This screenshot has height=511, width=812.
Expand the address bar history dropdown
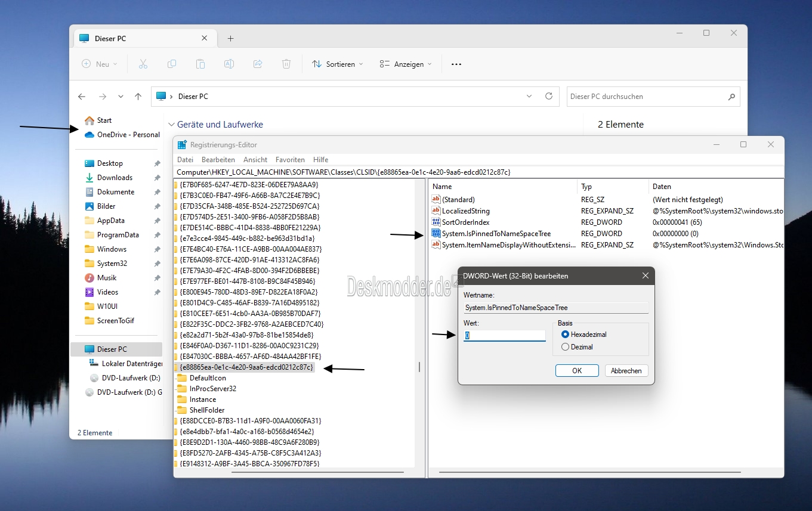coord(529,96)
